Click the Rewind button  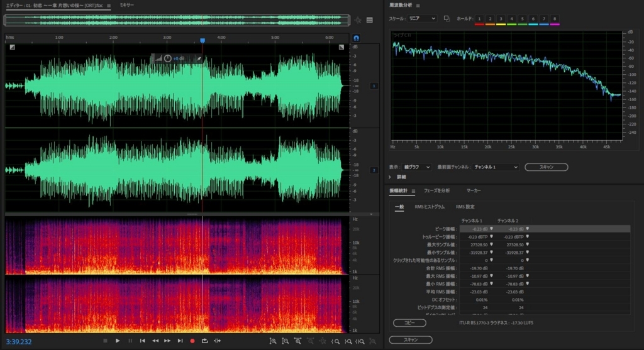tap(155, 341)
